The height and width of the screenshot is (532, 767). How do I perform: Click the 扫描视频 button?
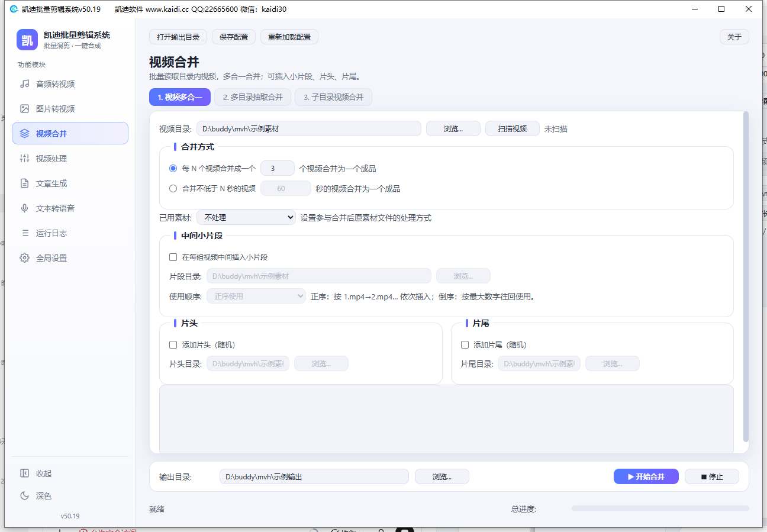pos(513,128)
